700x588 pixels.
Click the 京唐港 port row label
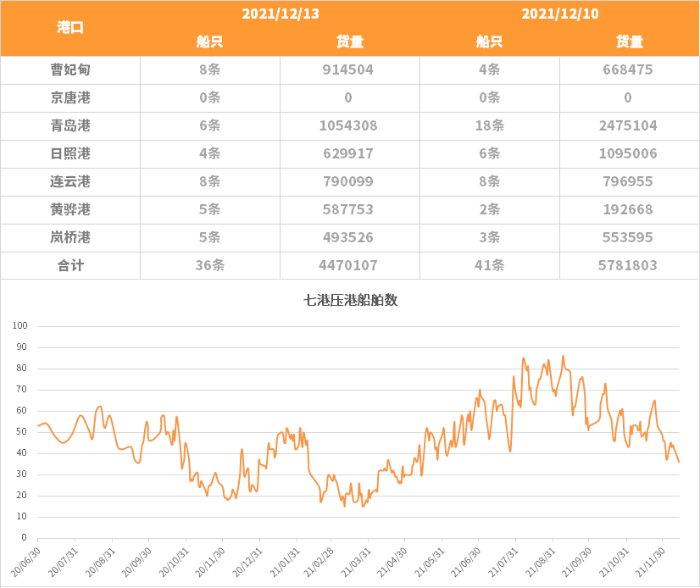[70, 98]
